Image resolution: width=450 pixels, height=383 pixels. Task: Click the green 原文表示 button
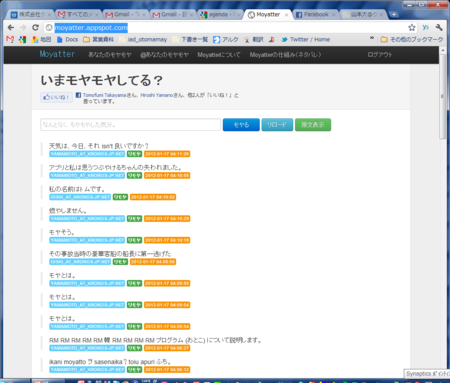coord(313,125)
